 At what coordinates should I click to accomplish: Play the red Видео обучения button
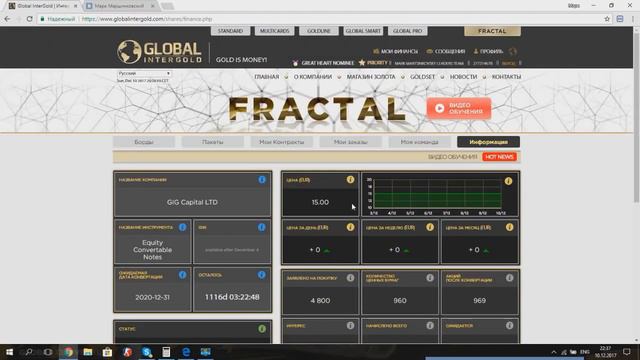459,108
